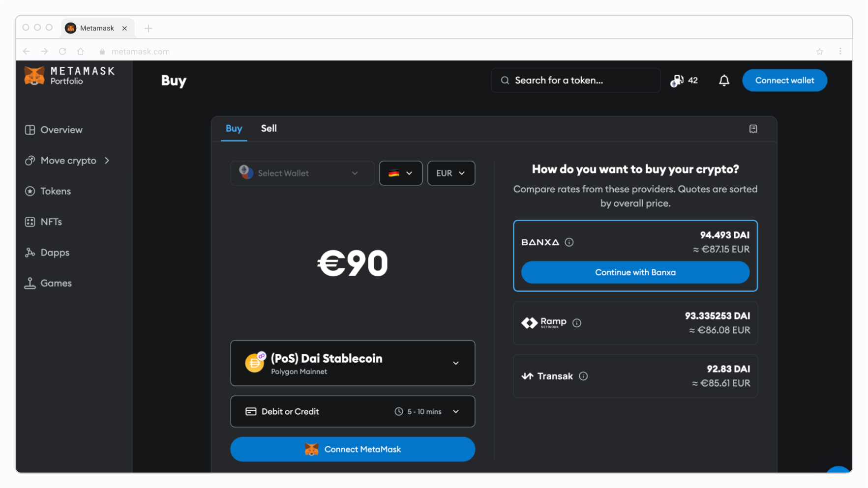
Task: Open the Select Wallet dropdown
Action: click(302, 173)
